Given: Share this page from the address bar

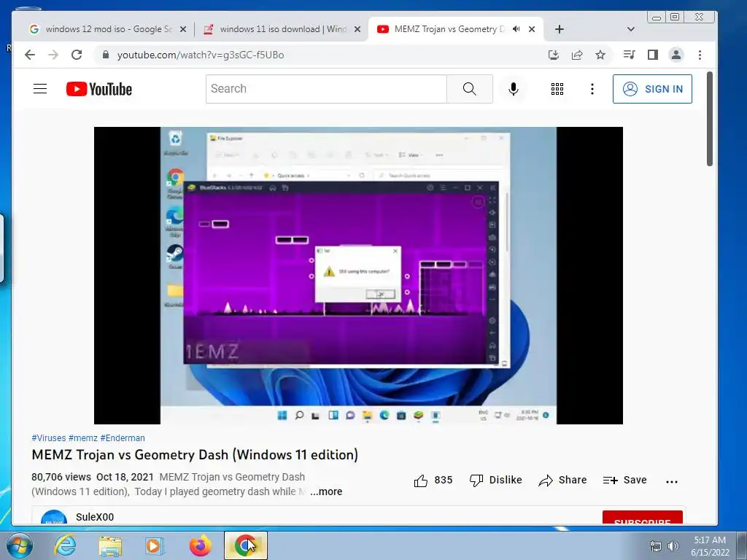Looking at the screenshot, I should coord(577,55).
